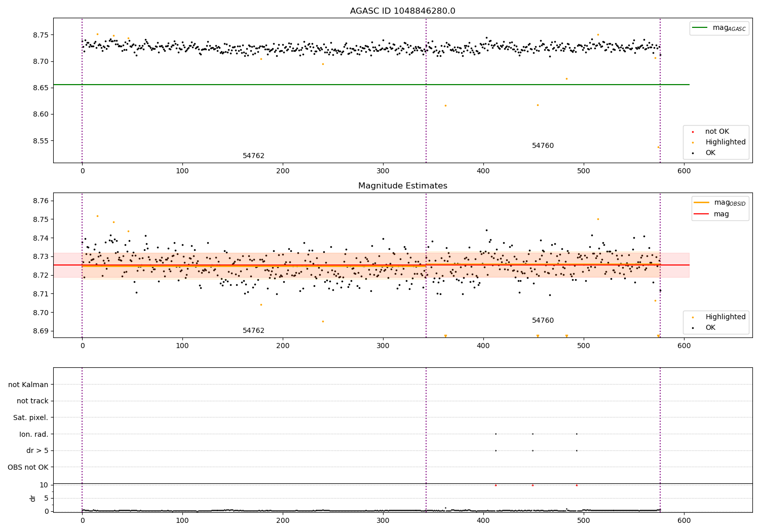
Task: Click the green horizontal line spanning the top plot
Action: 371,85
